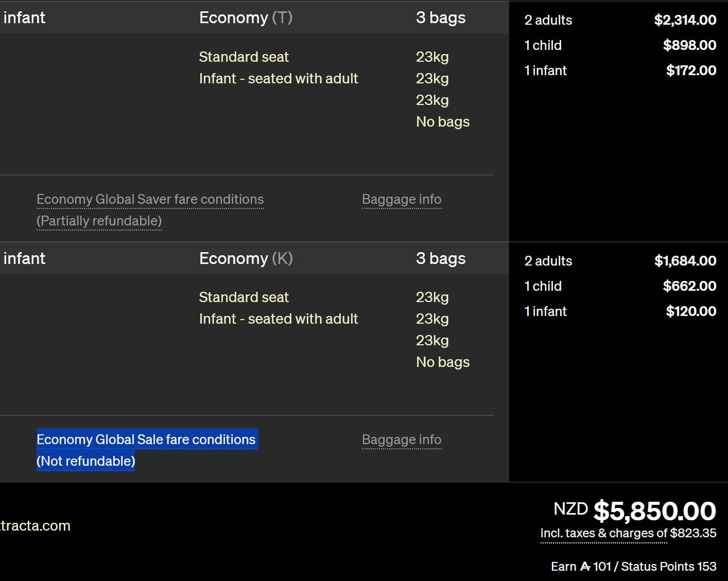Select the $1,684.00 adults fare amount
The height and width of the screenshot is (581, 728).
pyautogui.click(x=685, y=261)
